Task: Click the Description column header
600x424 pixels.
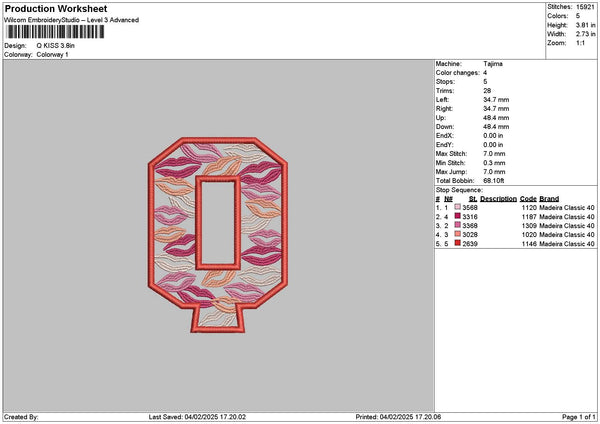Action: [498, 199]
